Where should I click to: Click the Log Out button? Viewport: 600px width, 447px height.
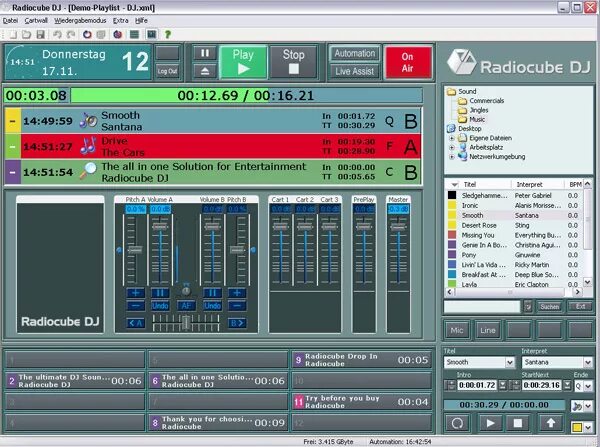tap(168, 71)
